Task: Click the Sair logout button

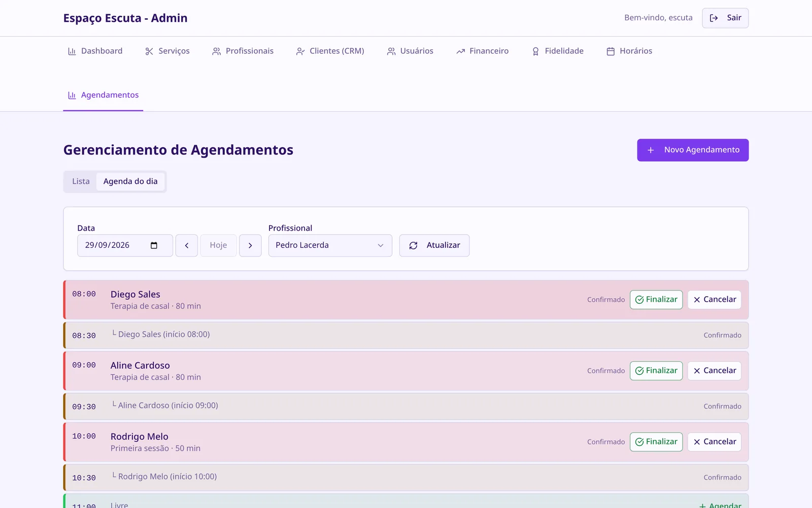Action: pyautogui.click(x=725, y=18)
